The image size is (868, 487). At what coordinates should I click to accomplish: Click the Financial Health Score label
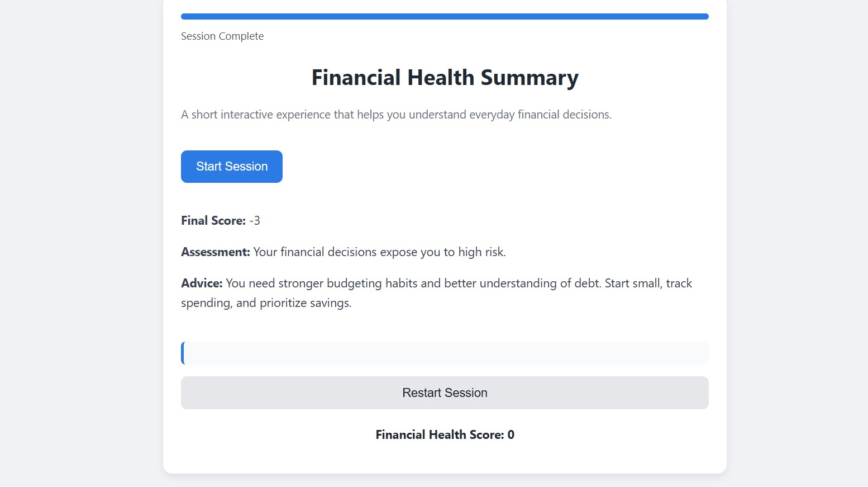tap(440, 435)
